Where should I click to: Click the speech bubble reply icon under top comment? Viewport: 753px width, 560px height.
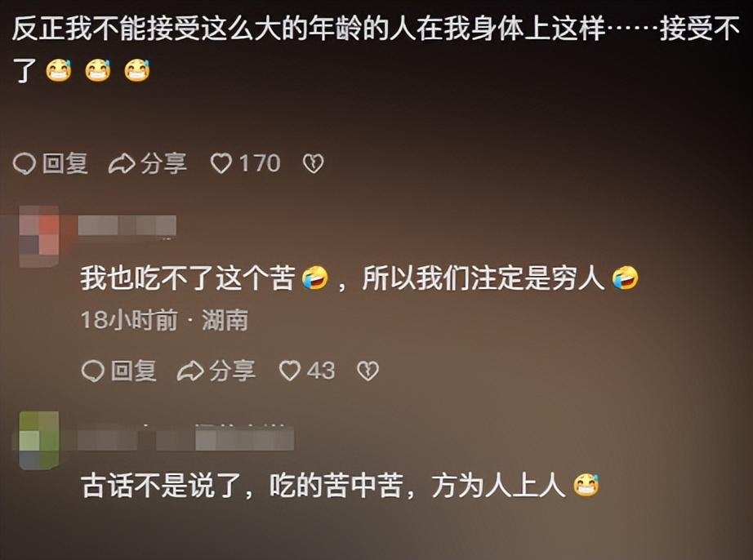coord(24,163)
